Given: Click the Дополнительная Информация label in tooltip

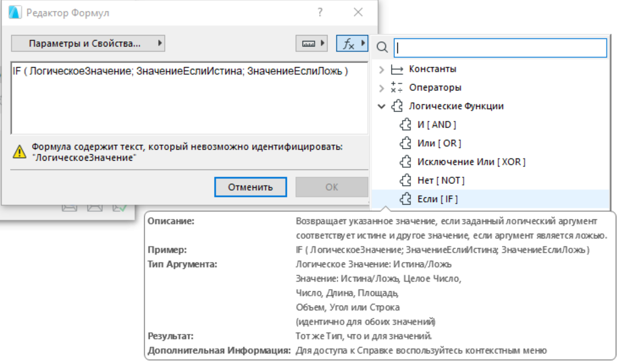Looking at the screenshot, I should [x=219, y=351].
